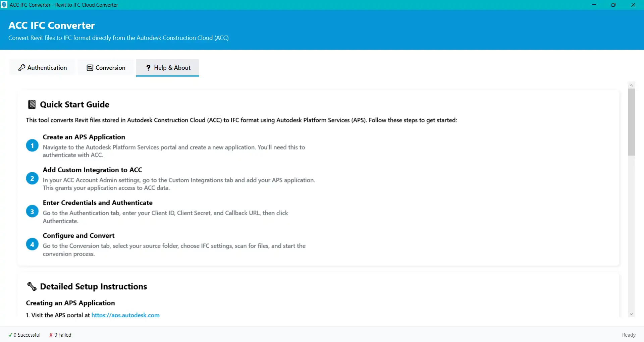Click the Create an APS Application heading
Viewport: 644px width, 342px height.
(x=84, y=137)
